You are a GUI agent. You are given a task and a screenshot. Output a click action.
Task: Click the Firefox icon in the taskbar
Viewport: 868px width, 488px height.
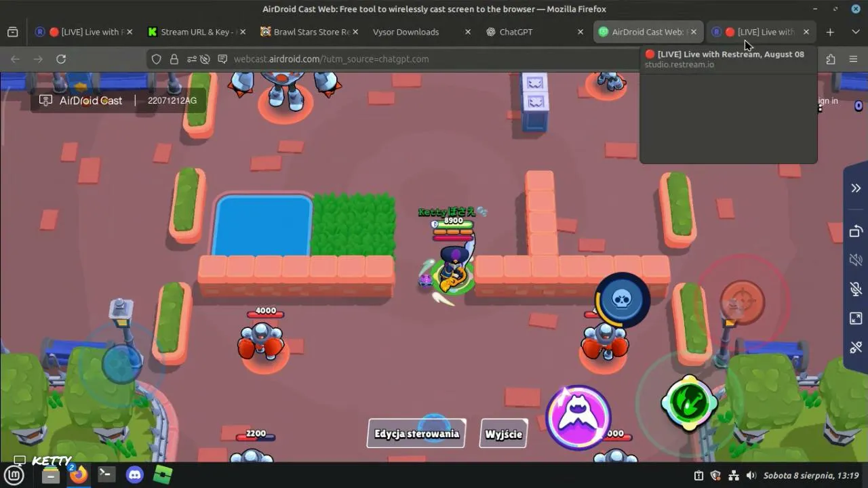tap(79, 474)
